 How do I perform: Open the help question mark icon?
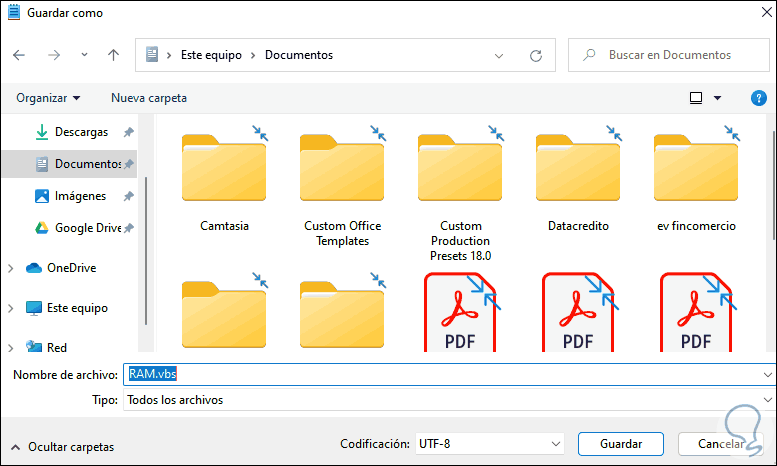tap(758, 98)
